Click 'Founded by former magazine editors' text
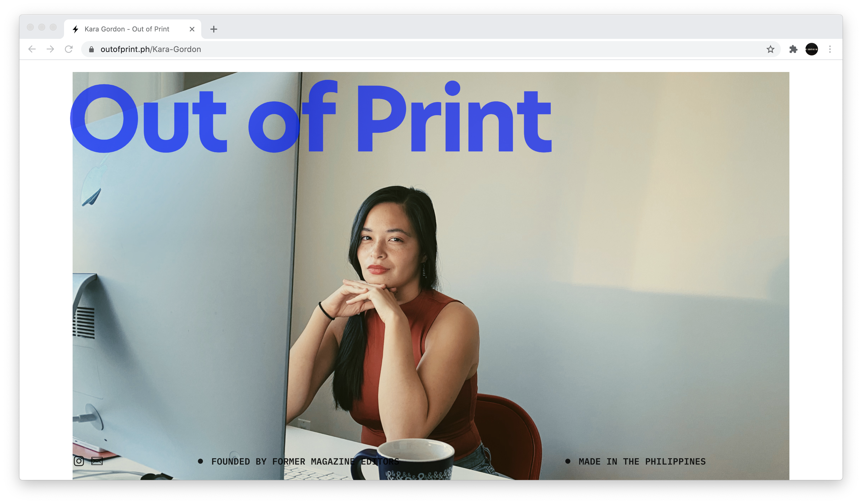This screenshot has width=862, height=504. 305,462
